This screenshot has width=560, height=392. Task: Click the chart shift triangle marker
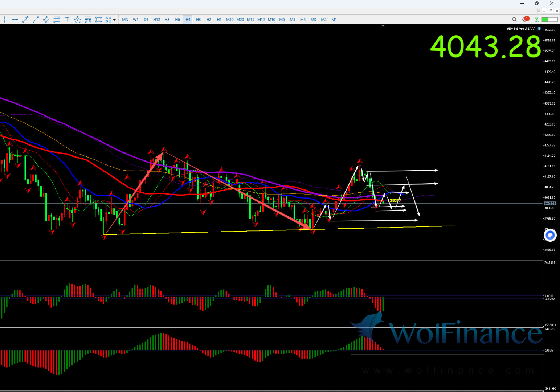(x=383, y=26)
